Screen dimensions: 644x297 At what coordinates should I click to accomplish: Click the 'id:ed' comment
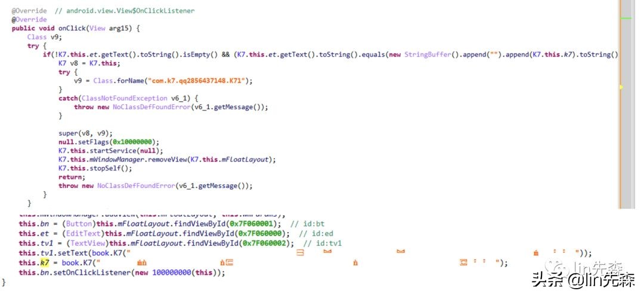[316, 234]
